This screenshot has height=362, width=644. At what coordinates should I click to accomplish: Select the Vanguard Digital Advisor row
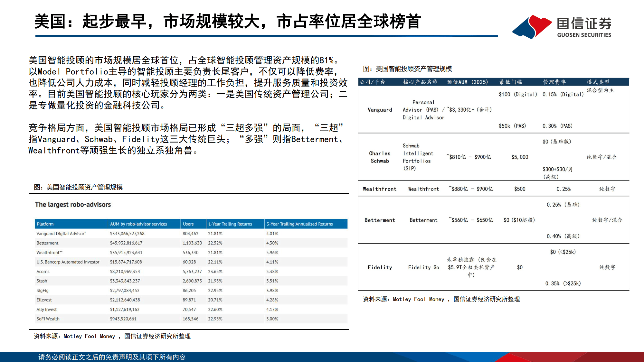tap(61, 234)
